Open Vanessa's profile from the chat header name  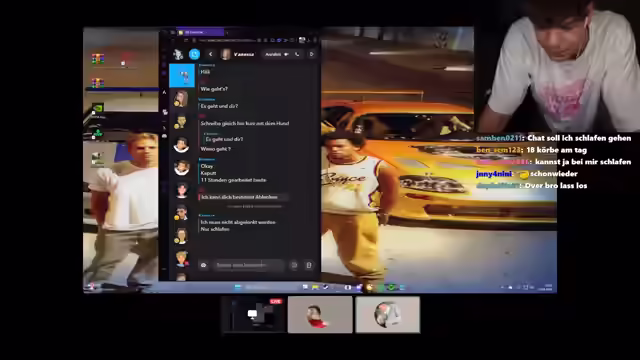coord(244,54)
